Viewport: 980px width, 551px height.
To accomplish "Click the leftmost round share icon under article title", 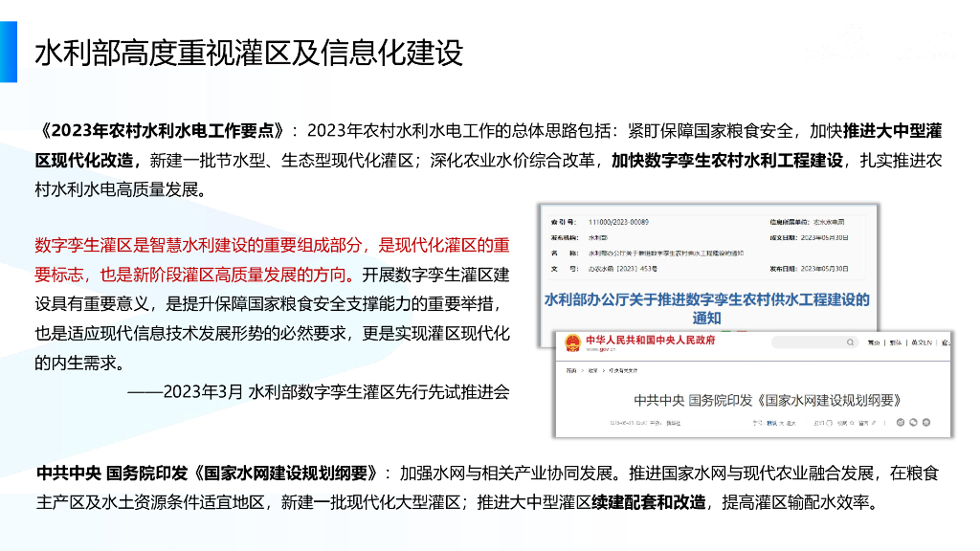I will point(901,422).
